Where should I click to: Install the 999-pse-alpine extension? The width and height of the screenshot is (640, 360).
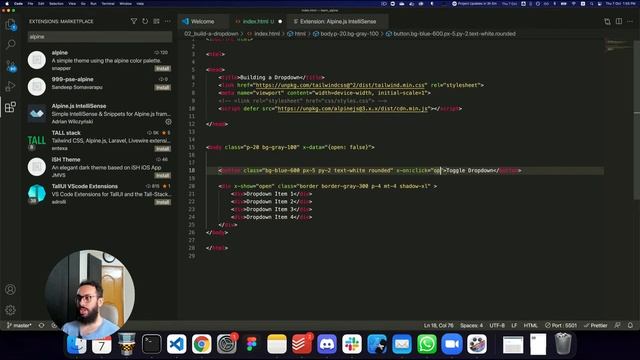pyautogui.click(x=162, y=87)
